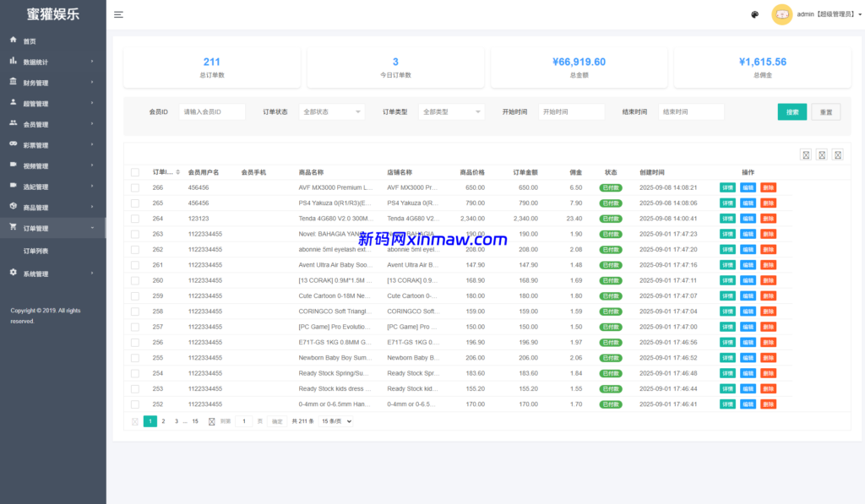Click the 开始时间 date input field

click(x=571, y=111)
